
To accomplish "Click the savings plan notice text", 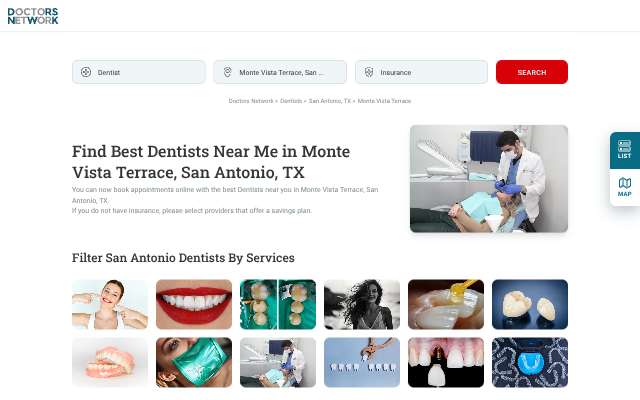I will tap(192, 211).
